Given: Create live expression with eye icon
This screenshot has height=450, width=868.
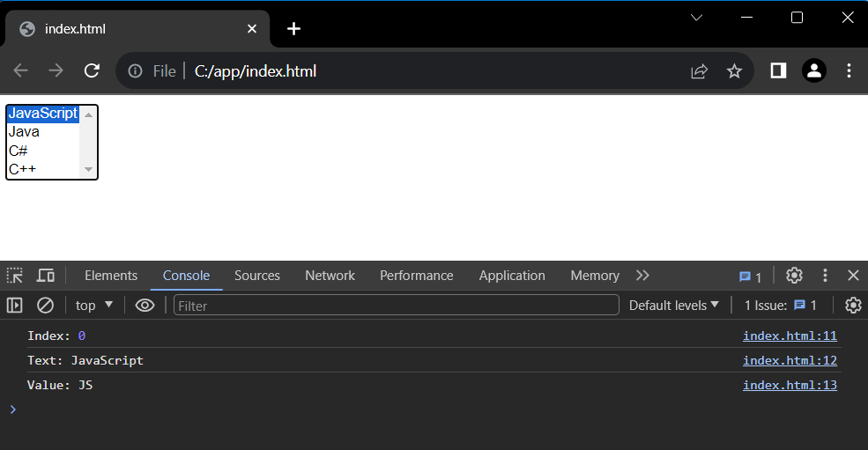Looking at the screenshot, I should coord(145,306).
